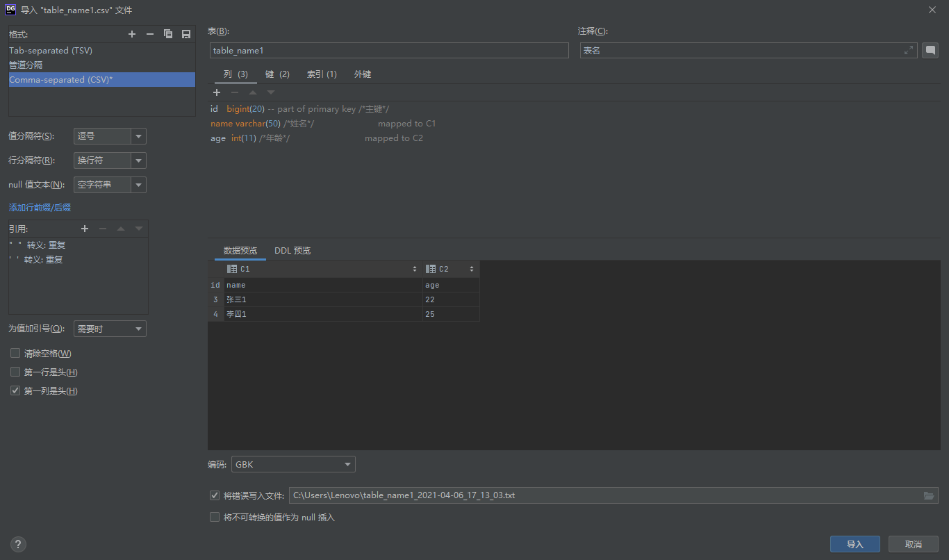Click the 导入 button
This screenshot has width=949, height=560.
pos(855,544)
